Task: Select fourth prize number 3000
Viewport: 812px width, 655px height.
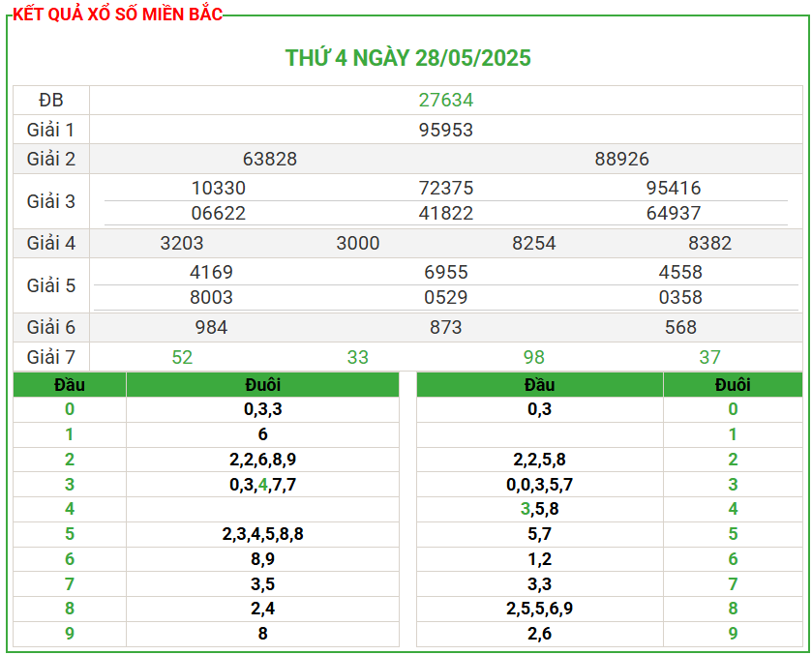Action: pyautogui.click(x=358, y=243)
